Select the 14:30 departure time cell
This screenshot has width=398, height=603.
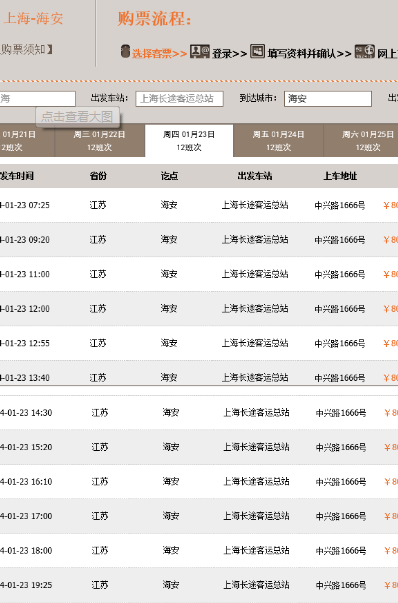(26, 413)
